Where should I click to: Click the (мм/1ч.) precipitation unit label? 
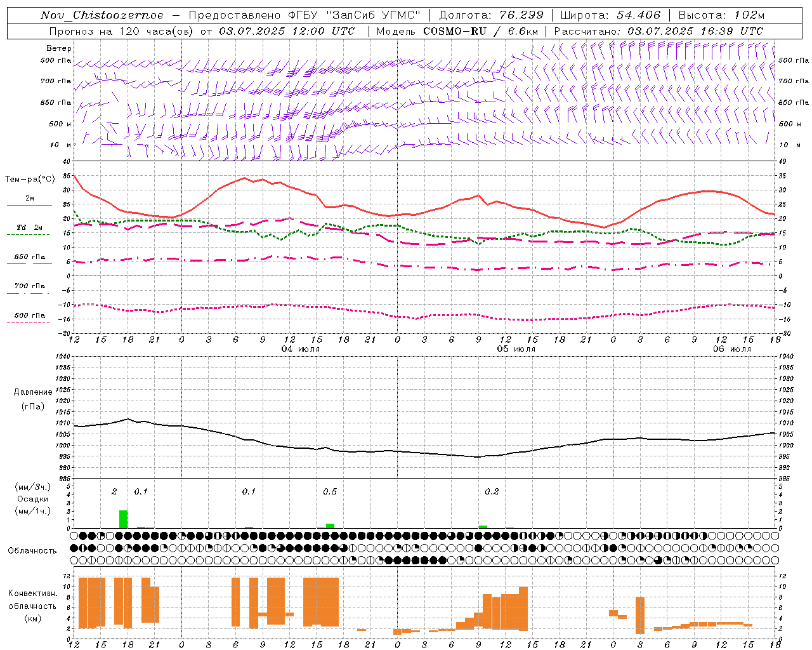(33, 511)
